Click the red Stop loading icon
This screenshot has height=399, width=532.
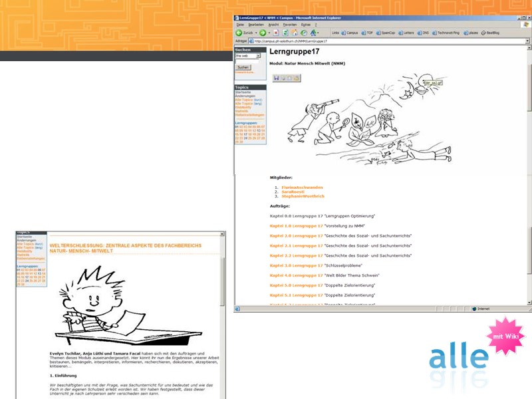click(x=276, y=33)
